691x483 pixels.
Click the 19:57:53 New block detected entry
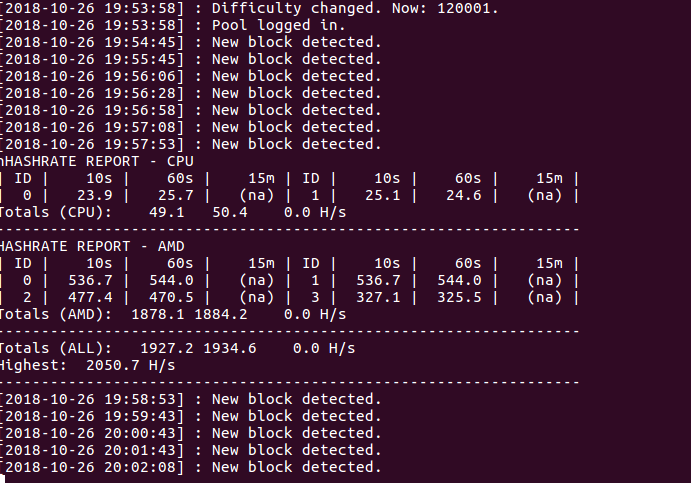pyautogui.click(x=190, y=144)
